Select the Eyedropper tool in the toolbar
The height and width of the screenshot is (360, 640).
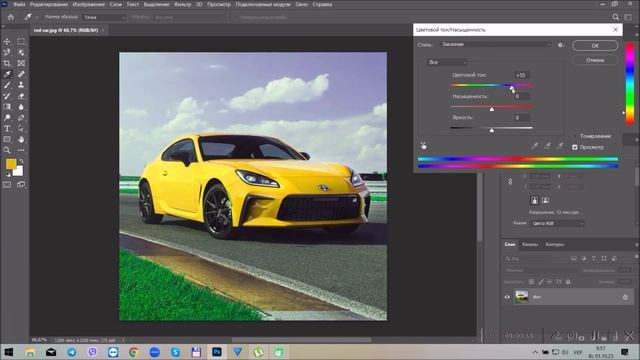[x=7, y=74]
